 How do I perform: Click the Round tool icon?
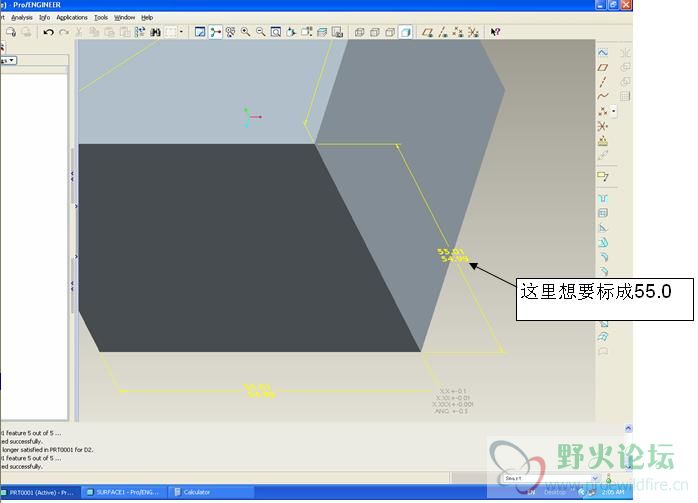603,257
